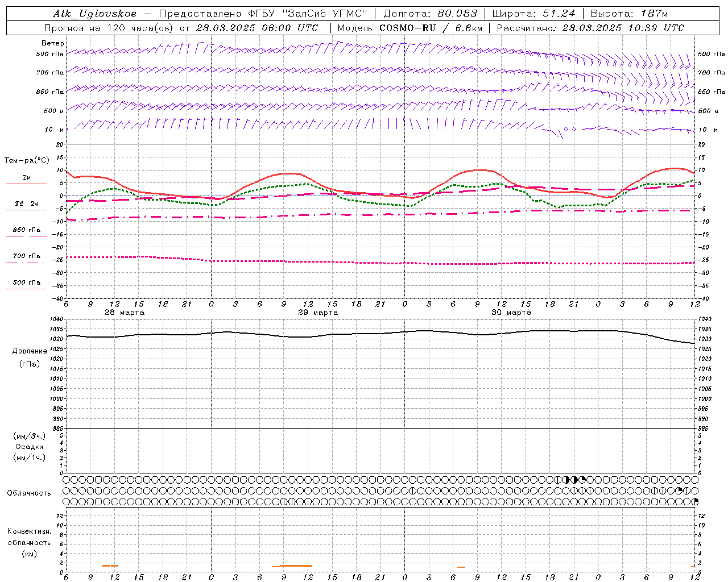The width and height of the screenshot is (728, 582).
Task: Click the Td 2м legend entry
Action: [x=26, y=203]
